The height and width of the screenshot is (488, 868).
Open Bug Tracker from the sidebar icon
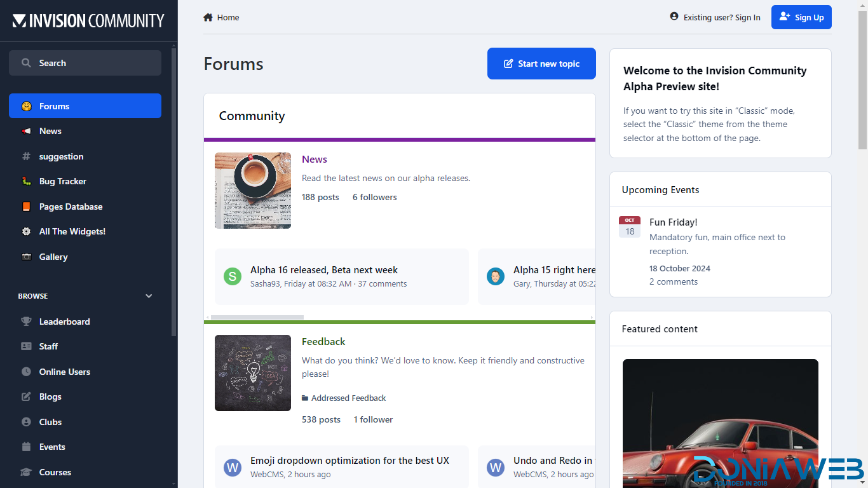tap(25, 181)
